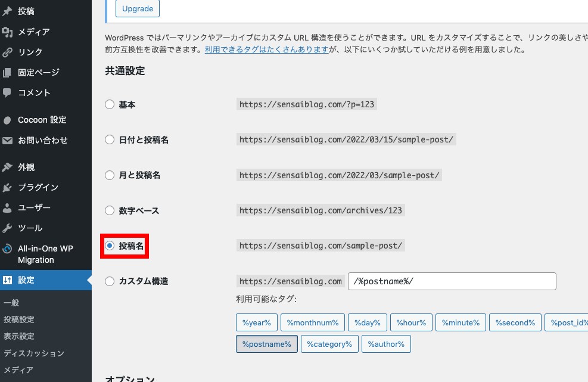
Task: Insert the %monthnum% tag
Action: (313, 323)
